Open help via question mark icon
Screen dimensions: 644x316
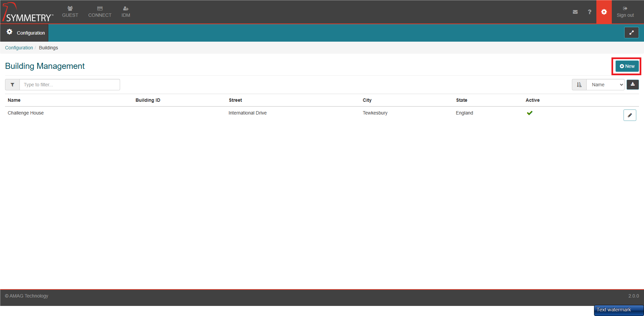click(x=589, y=12)
